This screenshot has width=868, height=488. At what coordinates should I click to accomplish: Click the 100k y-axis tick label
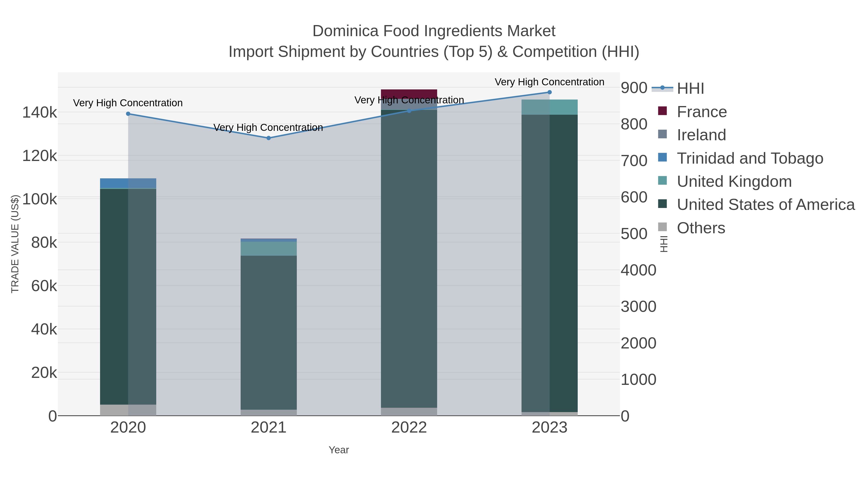(40, 199)
